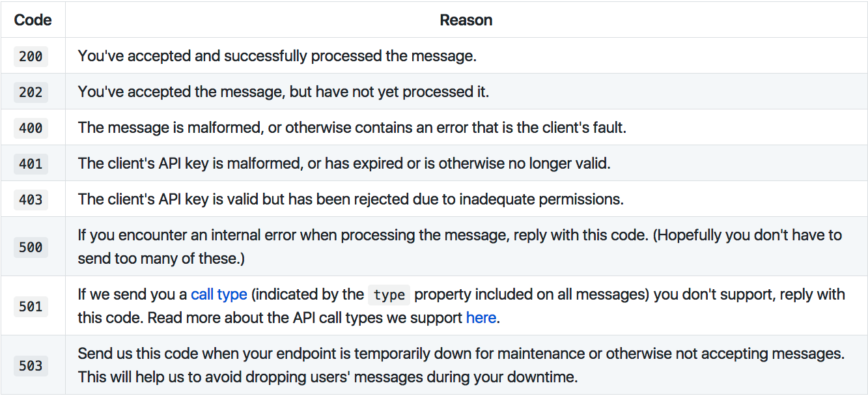Select the 200 status code badge
This screenshot has height=396, width=868.
point(31,57)
